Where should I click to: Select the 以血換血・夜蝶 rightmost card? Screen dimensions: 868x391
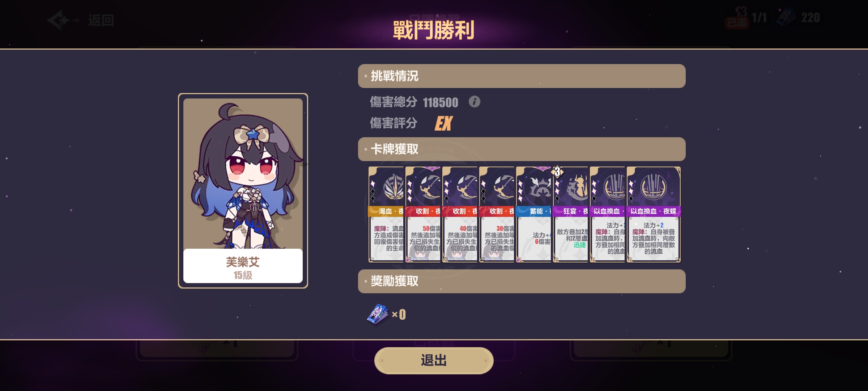pyautogui.click(x=654, y=214)
